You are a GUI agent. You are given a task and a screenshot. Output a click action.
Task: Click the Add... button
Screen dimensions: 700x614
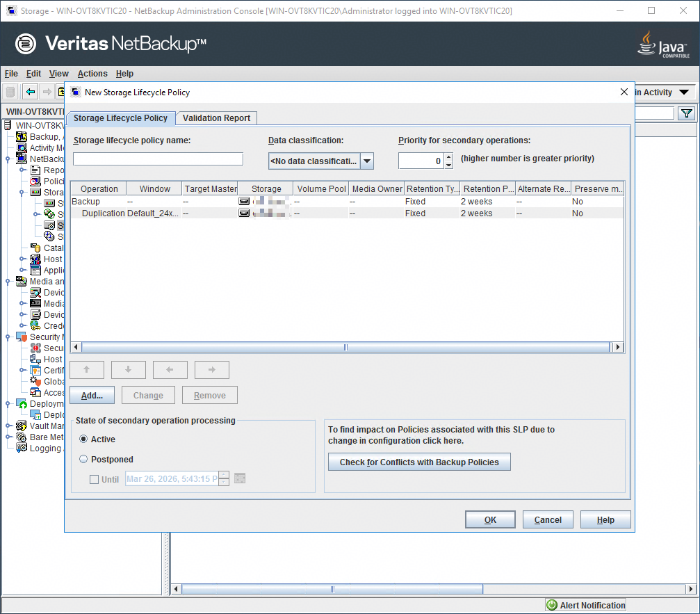click(x=92, y=396)
